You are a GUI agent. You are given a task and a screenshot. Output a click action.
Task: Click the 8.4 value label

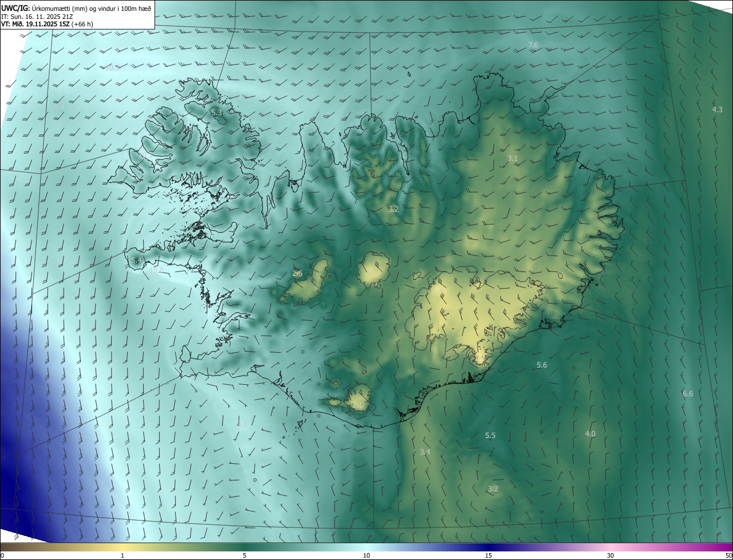(x=59, y=107)
